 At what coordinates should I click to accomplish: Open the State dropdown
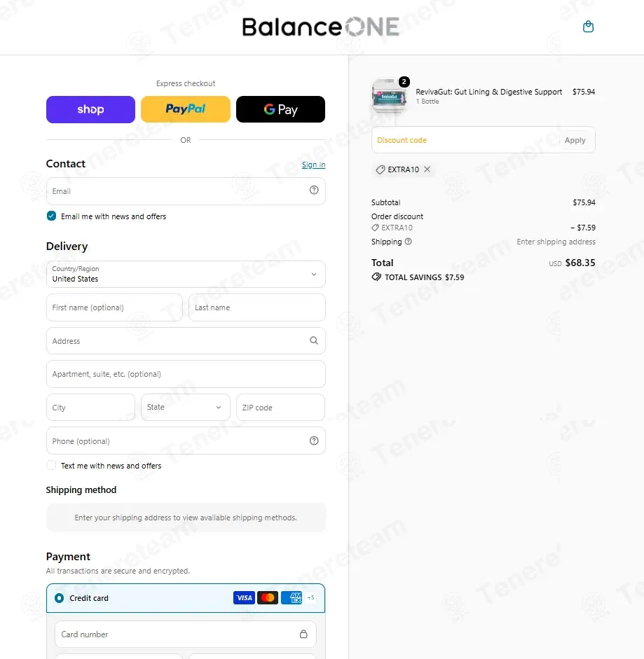tap(186, 407)
